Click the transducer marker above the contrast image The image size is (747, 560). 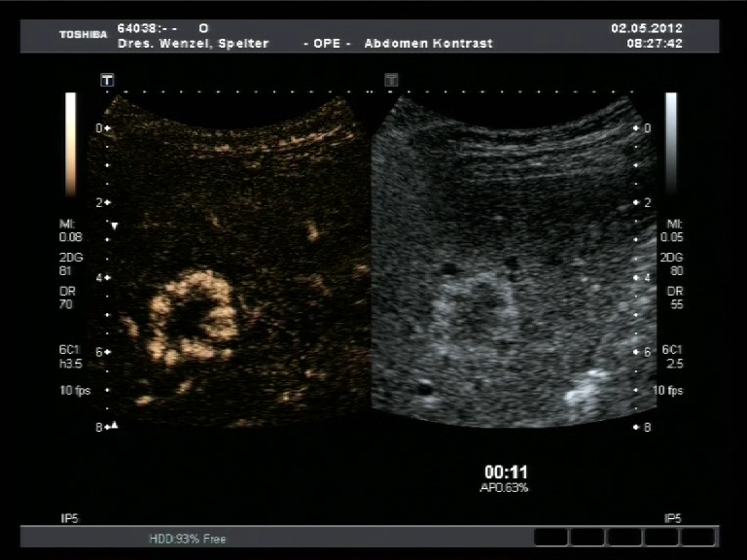point(107,80)
